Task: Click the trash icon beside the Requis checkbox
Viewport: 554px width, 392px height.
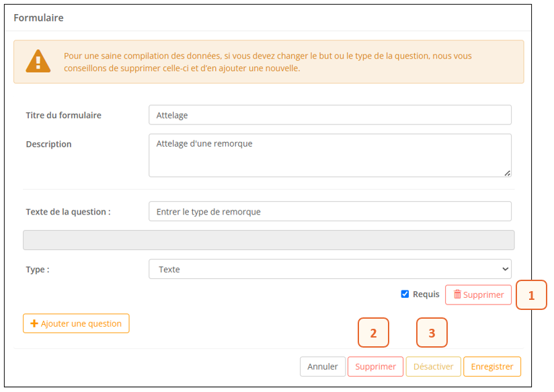Action: 457,295
